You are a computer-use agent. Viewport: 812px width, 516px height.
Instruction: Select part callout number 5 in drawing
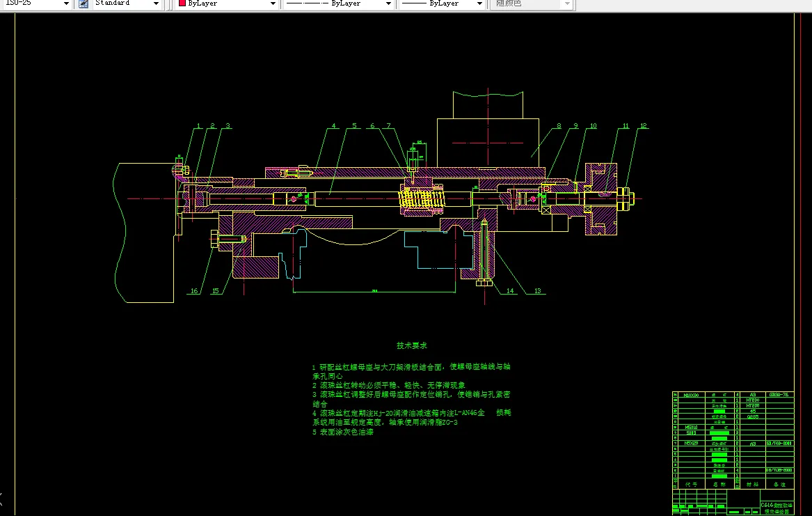point(354,126)
